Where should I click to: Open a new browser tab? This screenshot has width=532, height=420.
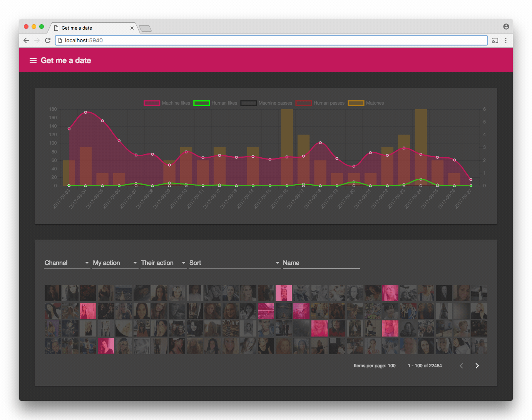click(x=145, y=28)
